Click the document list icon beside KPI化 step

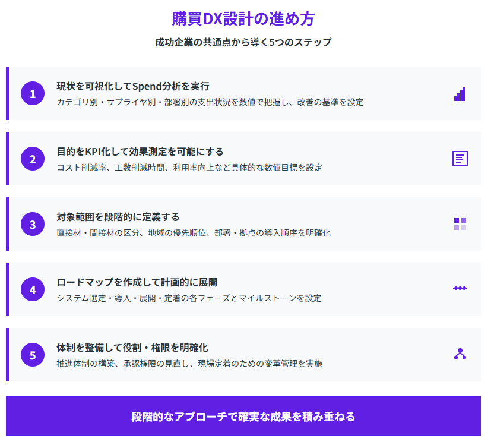[460, 159]
